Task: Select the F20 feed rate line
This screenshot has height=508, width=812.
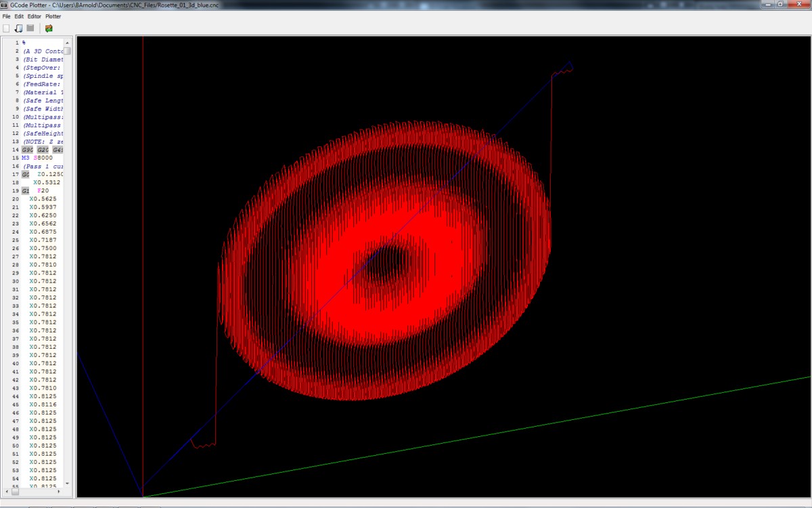Action: pos(43,191)
